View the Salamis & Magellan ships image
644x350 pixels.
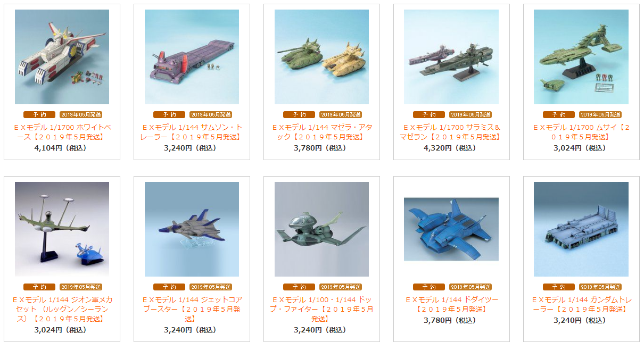pyautogui.click(x=451, y=57)
